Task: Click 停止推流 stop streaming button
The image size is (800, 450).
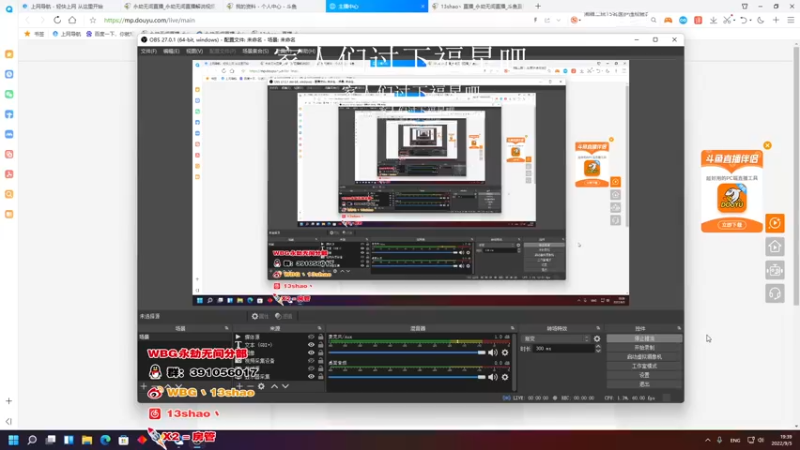Action: pos(644,339)
